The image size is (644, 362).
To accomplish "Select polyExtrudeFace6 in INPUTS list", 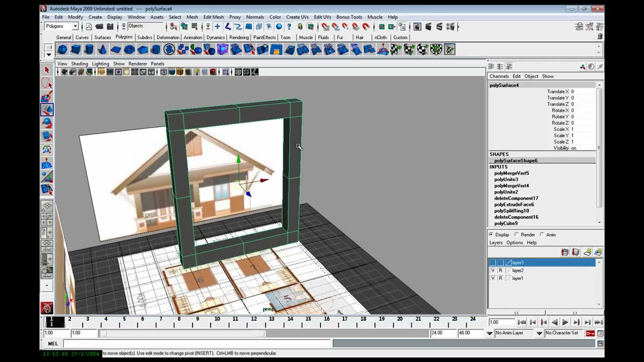I will click(514, 205).
